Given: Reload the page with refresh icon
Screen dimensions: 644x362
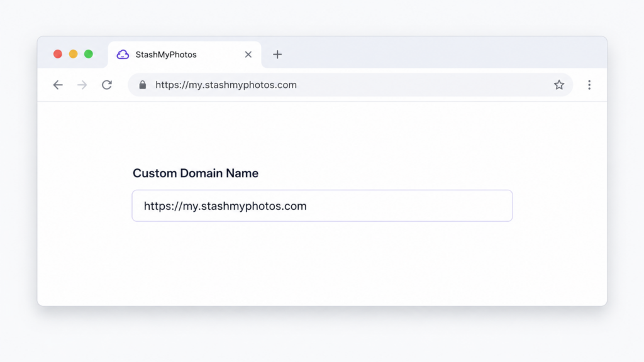Looking at the screenshot, I should point(107,85).
